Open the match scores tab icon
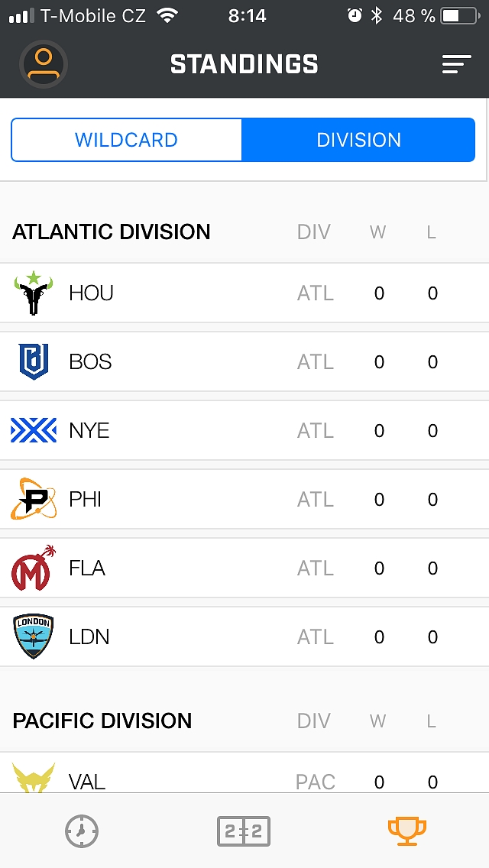The image size is (489, 868). [244, 831]
